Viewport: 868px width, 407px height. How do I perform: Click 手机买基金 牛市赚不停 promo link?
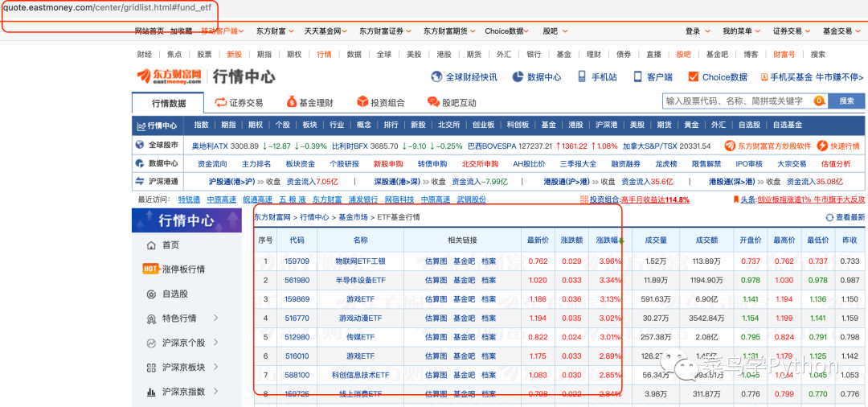(x=813, y=77)
